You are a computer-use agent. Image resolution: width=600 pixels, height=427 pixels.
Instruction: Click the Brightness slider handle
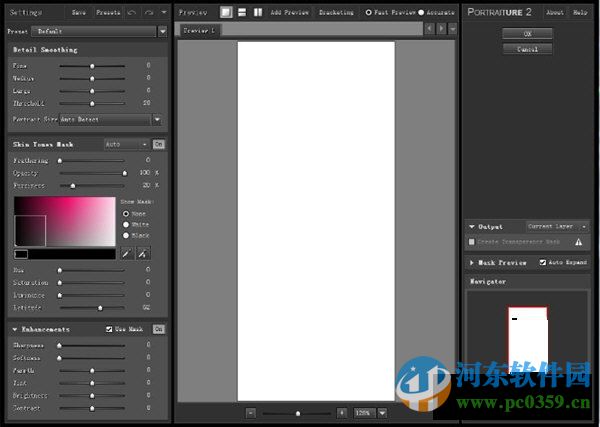(92, 396)
